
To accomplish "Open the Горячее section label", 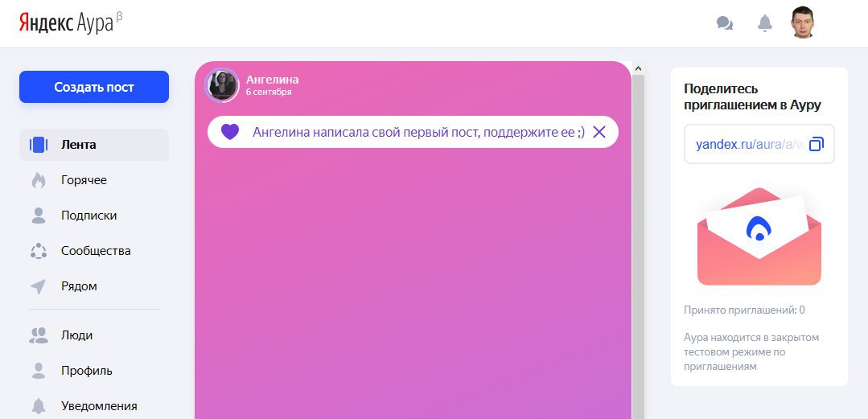I will click(84, 180).
